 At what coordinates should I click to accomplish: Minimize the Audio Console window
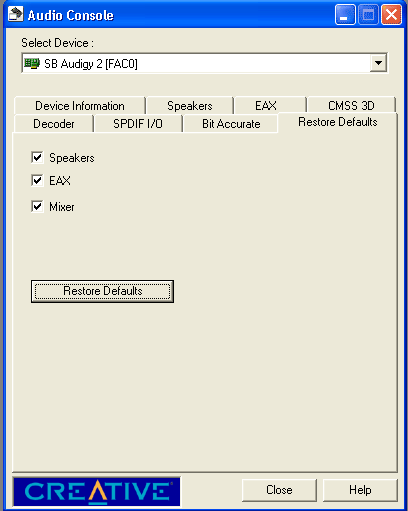[x=345, y=15]
